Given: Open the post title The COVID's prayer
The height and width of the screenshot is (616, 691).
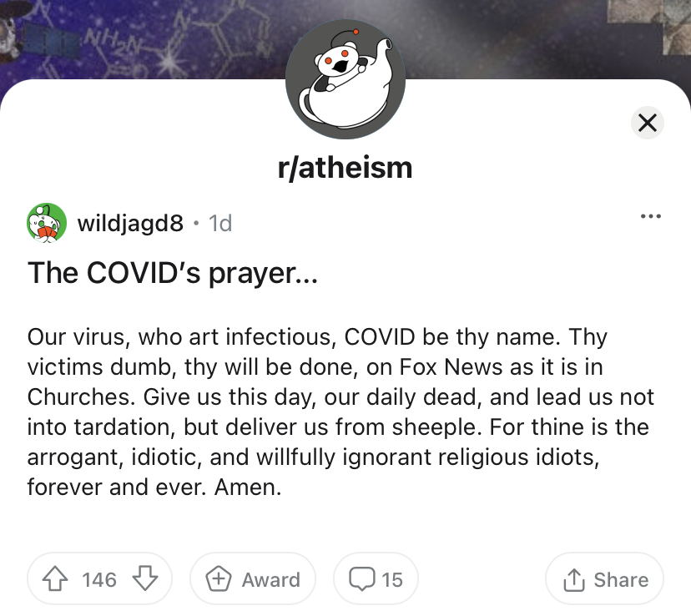Looking at the screenshot, I should (172, 273).
